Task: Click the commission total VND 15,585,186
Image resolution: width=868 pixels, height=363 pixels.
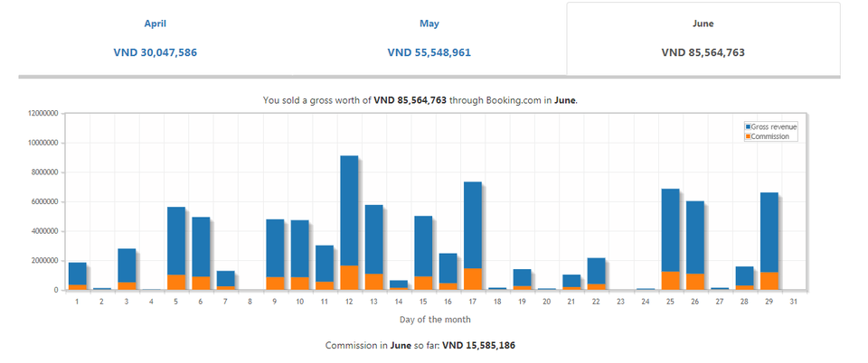Action: [x=479, y=345]
